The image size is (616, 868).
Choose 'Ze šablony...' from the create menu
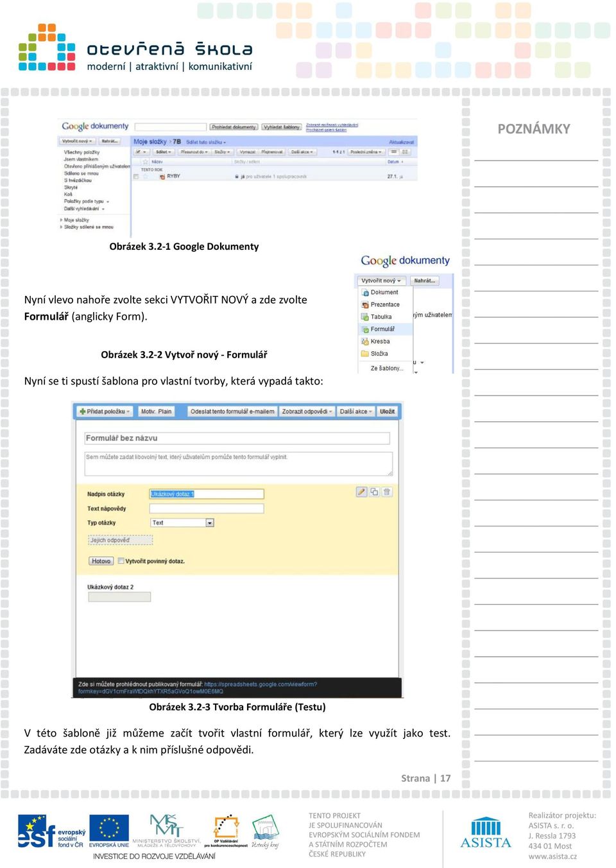click(386, 369)
